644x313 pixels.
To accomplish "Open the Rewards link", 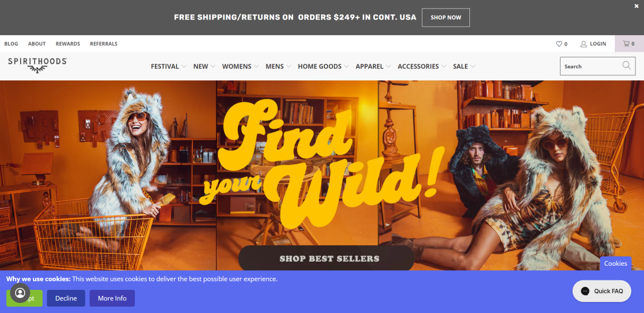I will (68, 44).
